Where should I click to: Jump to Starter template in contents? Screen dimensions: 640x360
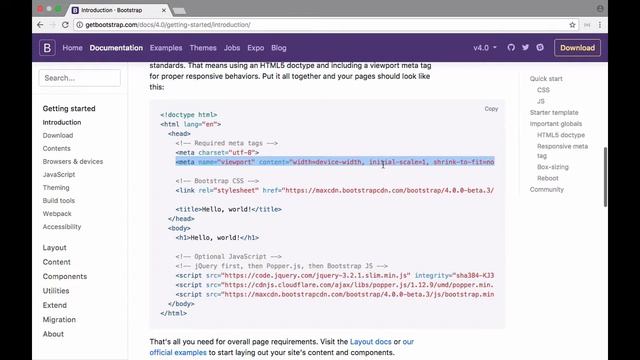coord(554,113)
